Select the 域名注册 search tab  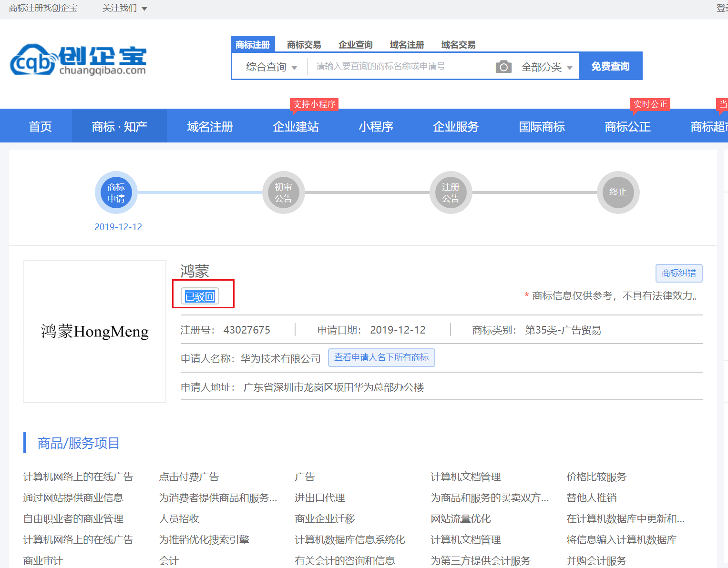click(407, 45)
